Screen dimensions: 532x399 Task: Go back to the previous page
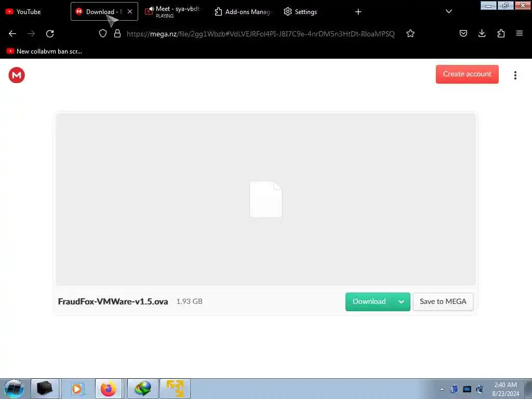pyautogui.click(x=12, y=34)
